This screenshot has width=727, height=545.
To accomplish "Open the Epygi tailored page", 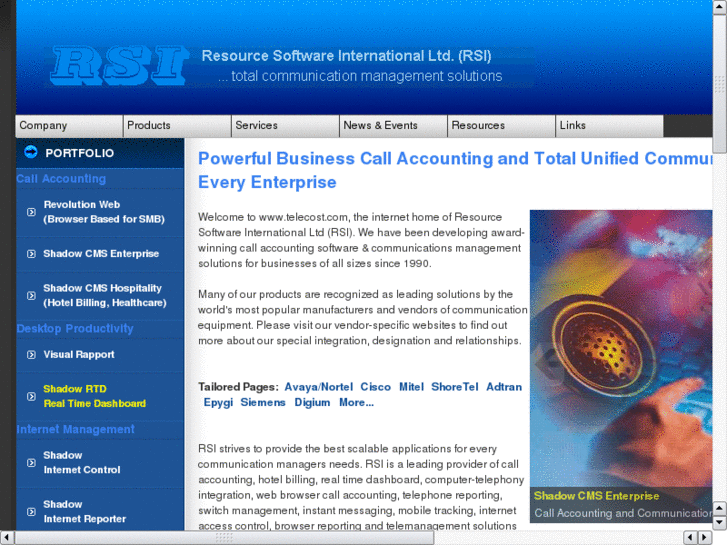I will (x=218, y=403).
